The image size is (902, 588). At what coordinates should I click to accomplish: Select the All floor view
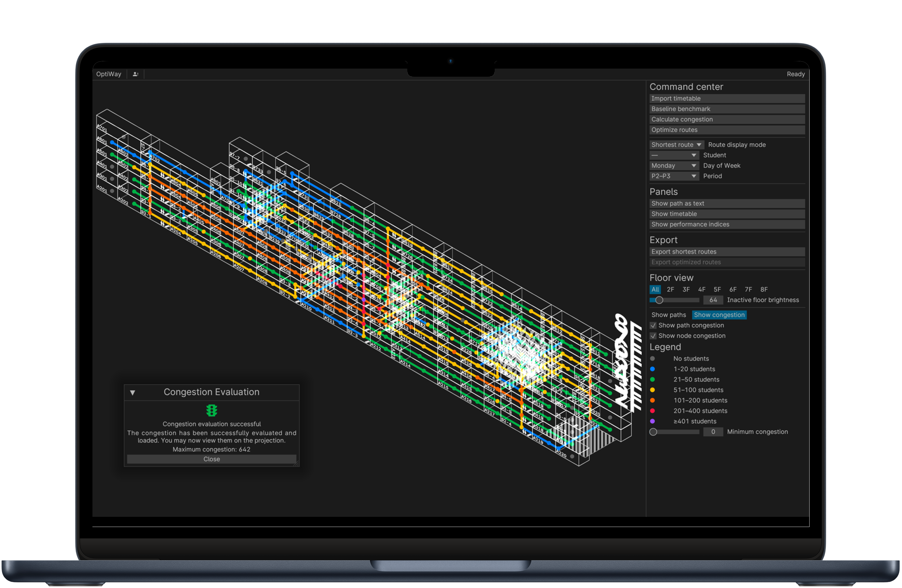click(x=655, y=290)
